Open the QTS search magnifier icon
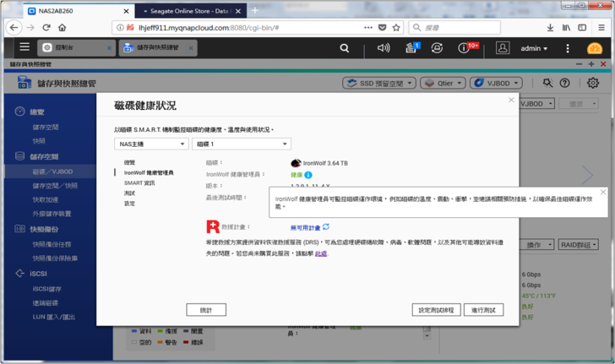The image size is (615, 364). (x=344, y=48)
